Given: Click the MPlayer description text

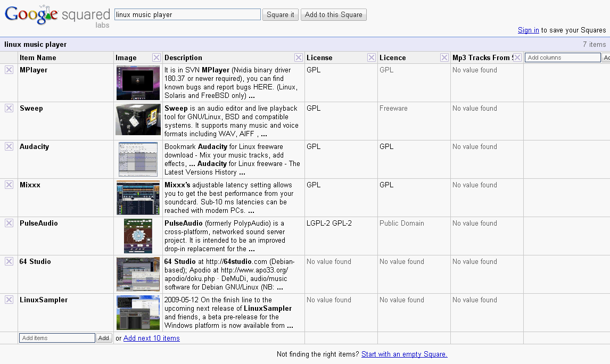Looking at the screenshot, I should [x=231, y=83].
